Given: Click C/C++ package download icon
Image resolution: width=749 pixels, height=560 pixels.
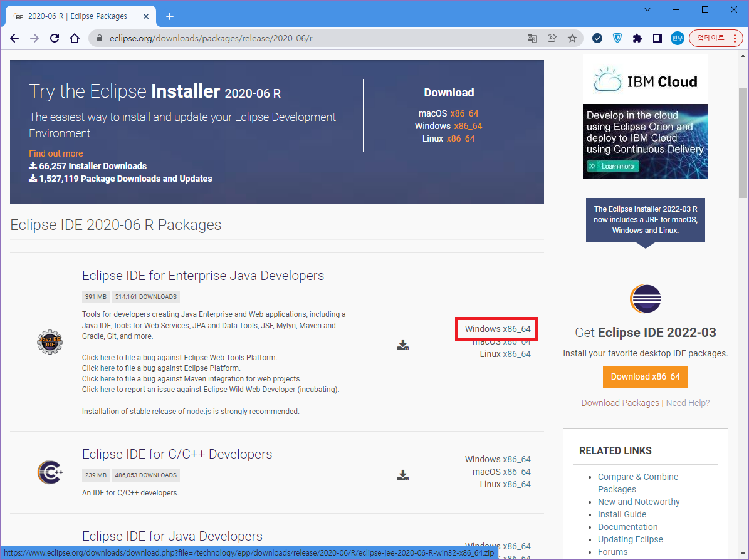Looking at the screenshot, I should tap(402, 475).
